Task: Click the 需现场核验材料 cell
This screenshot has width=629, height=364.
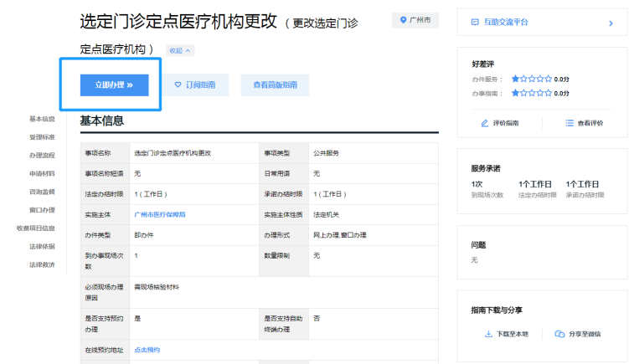Action: click(x=284, y=292)
